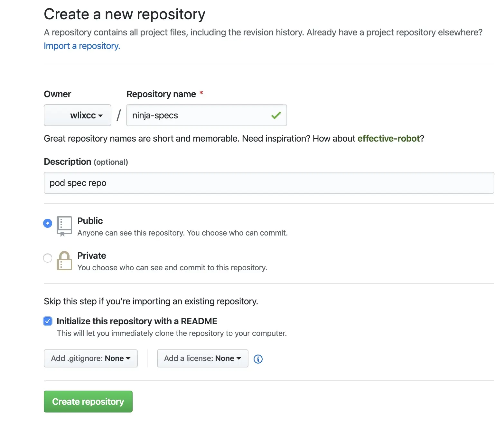Expand the Add .gitignore dropdown

[x=91, y=358]
